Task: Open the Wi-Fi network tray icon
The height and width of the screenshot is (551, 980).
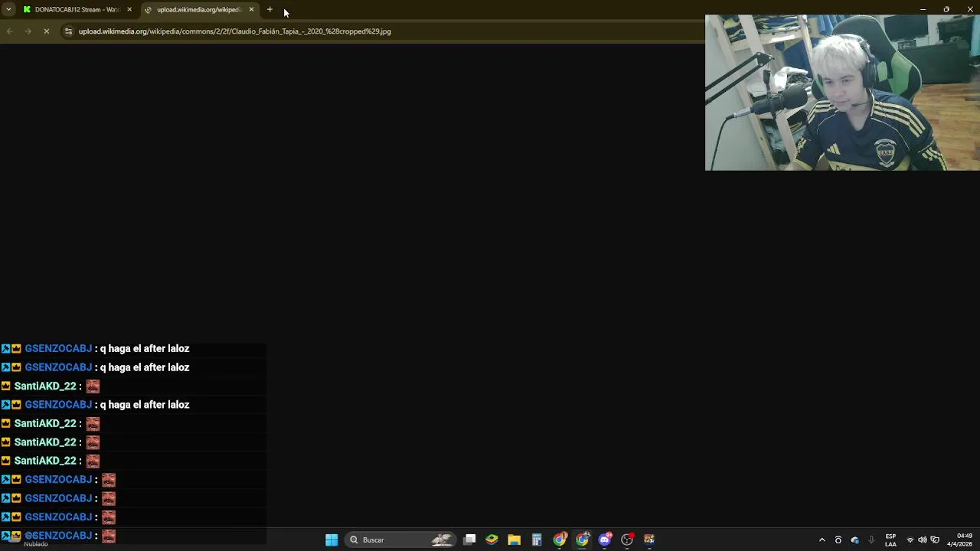Action: tap(910, 540)
